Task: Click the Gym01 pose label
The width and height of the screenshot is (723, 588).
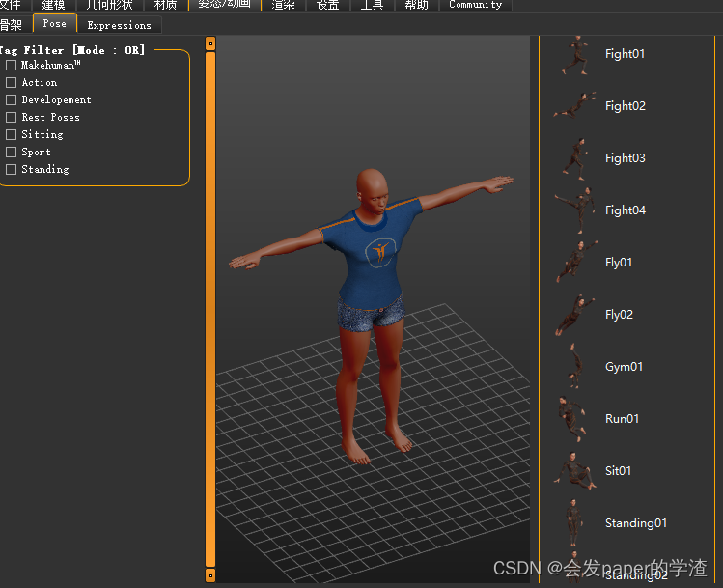Action: point(624,367)
